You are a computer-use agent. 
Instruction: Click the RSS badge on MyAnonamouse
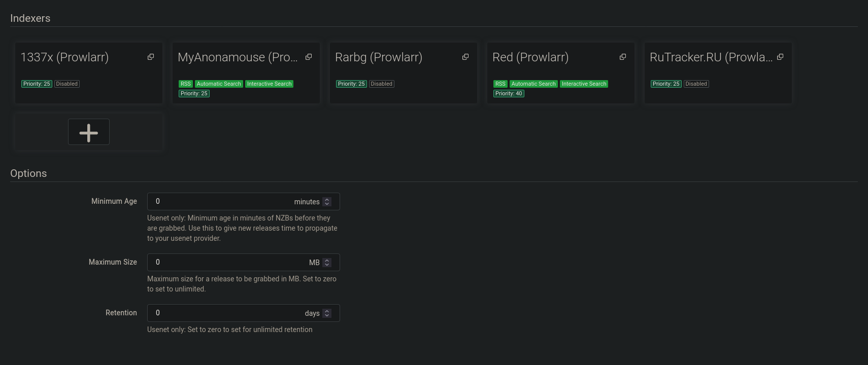pos(186,84)
